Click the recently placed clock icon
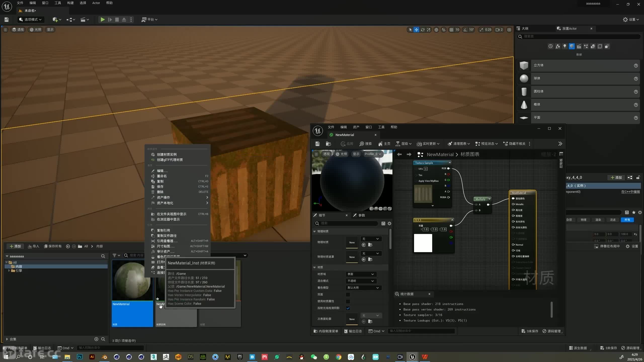Viewport: 644px width, 362px height. (551, 46)
